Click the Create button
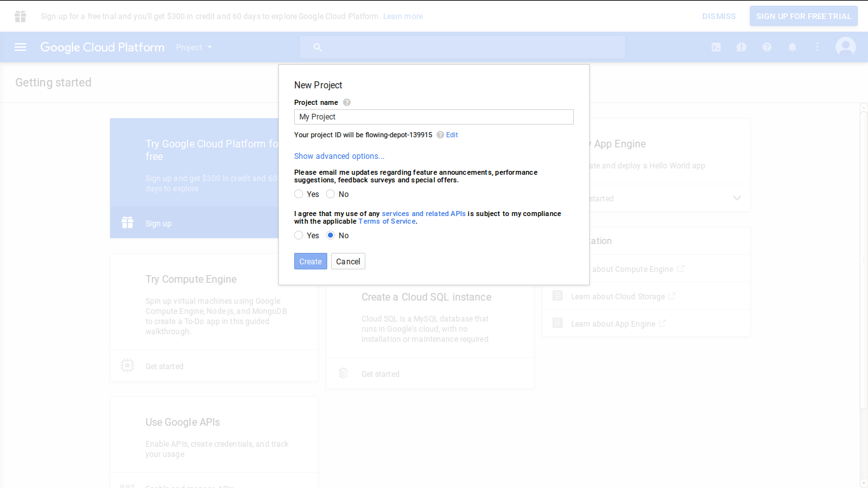The width and height of the screenshot is (868, 488). coord(311,261)
